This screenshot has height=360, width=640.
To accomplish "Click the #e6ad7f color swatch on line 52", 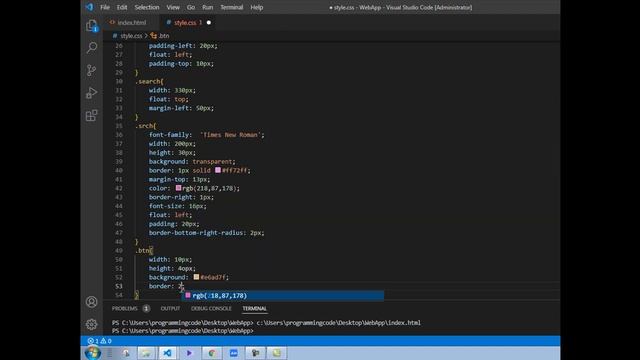I will click(x=196, y=277).
